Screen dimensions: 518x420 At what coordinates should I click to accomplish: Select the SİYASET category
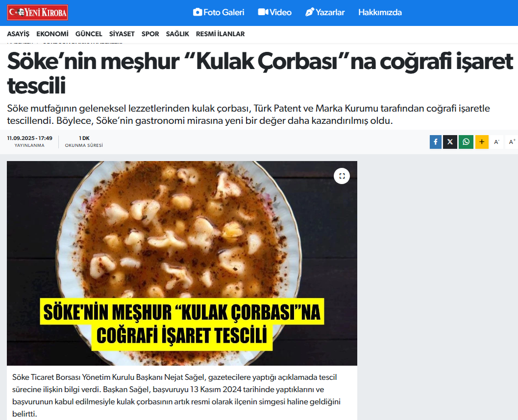pos(122,34)
